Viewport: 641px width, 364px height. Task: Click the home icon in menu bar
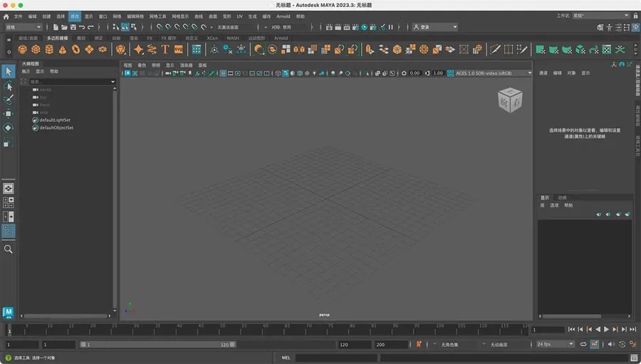[6, 16]
